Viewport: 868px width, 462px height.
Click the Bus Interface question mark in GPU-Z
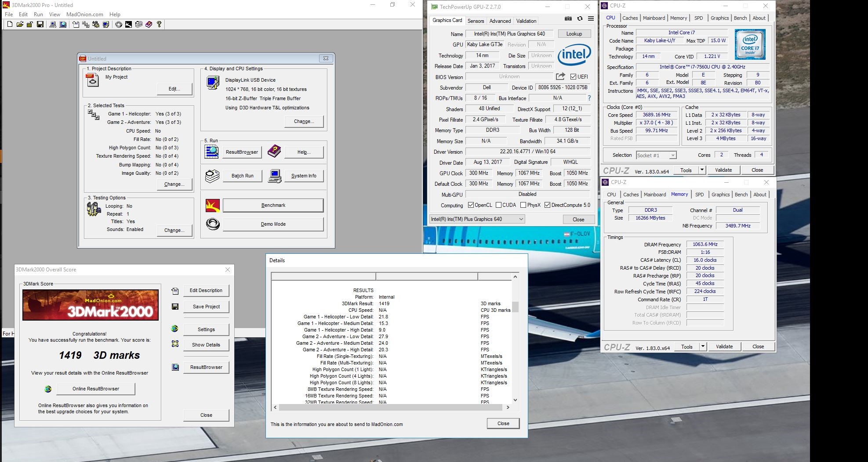point(589,98)
